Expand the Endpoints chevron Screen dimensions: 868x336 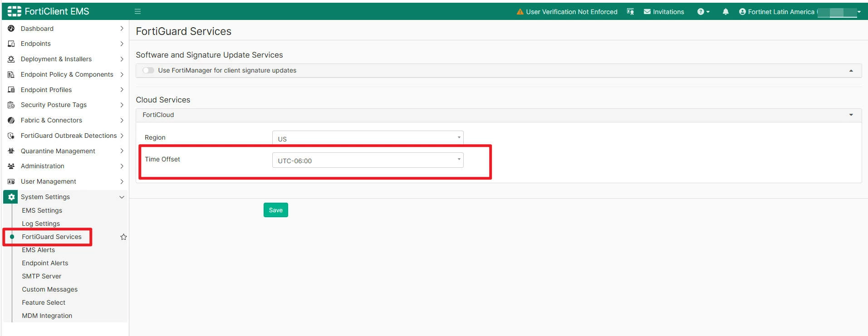[x=122, y=44]
